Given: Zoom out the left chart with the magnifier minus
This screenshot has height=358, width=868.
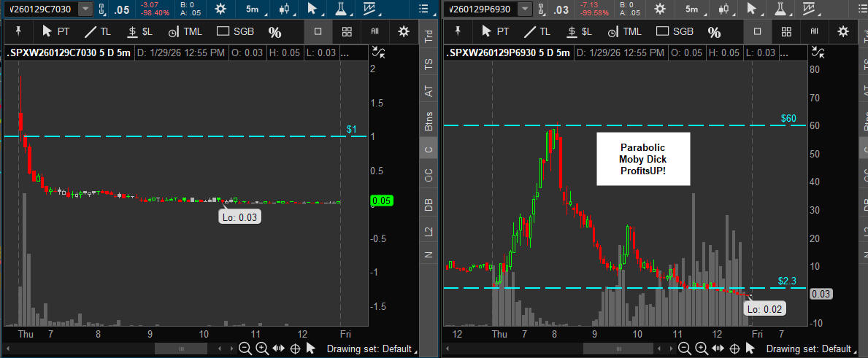Looking at the screenshot, I should (x=245, y=349).
